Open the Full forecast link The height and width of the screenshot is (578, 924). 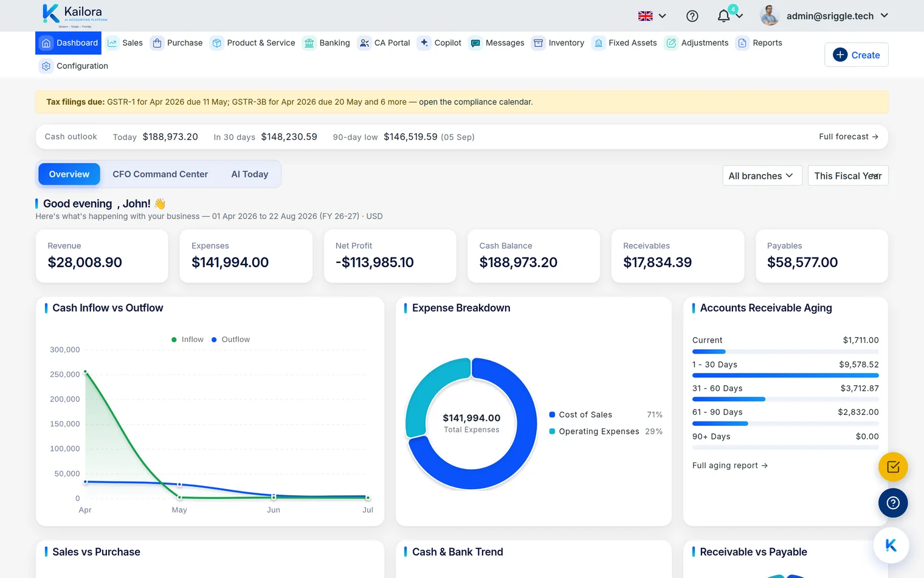[x=849, y=137]
